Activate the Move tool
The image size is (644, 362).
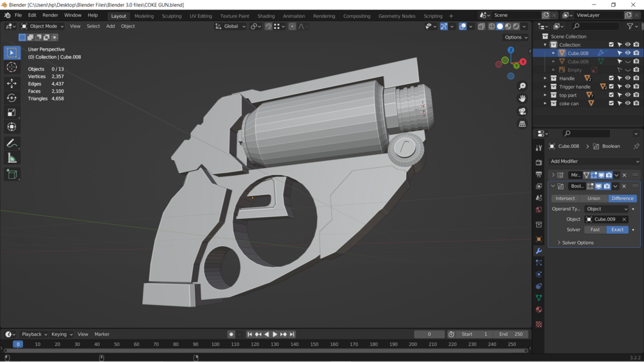click(12, 83)
